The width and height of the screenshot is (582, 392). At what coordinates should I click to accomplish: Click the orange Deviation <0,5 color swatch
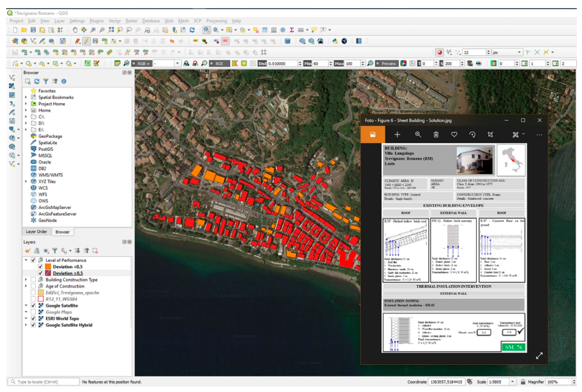(48, 267)
